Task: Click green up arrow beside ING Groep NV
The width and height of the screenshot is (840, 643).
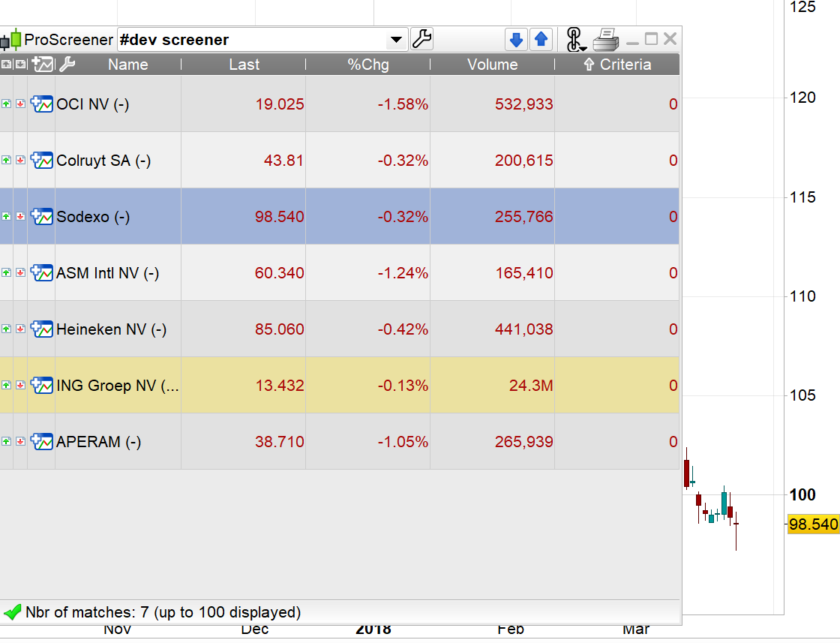Action: (x=6, y=386)
